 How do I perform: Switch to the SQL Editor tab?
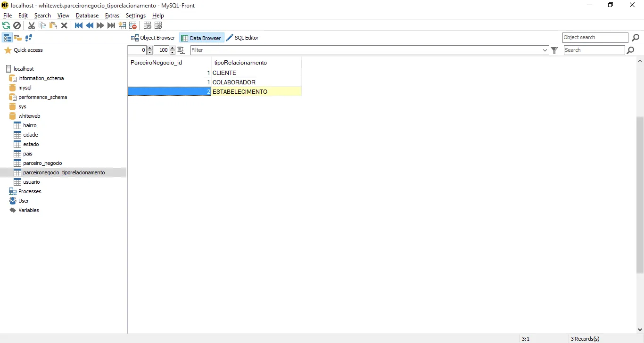242,38
